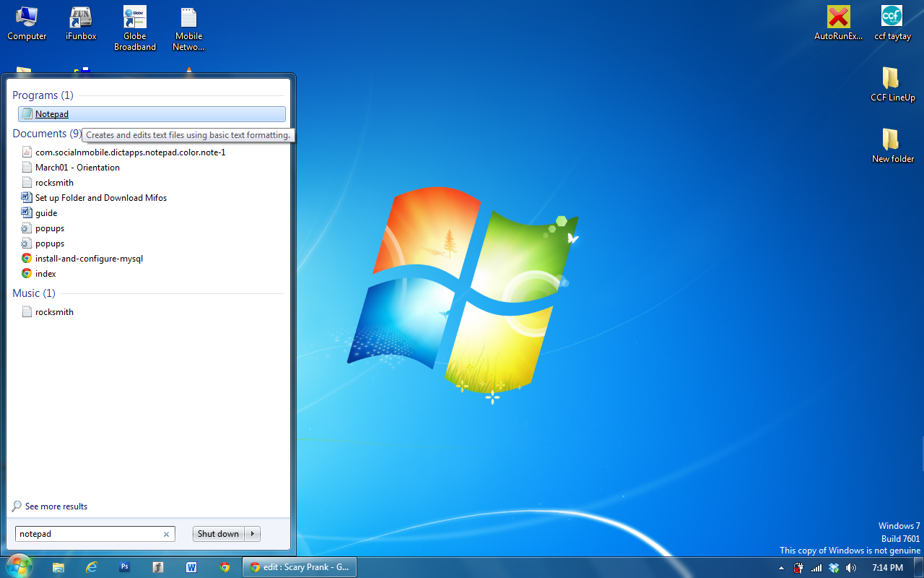The height and width of the screenshot is (578, 924).
Task: Click the Word icon beside guide
Action: [27, 213]
